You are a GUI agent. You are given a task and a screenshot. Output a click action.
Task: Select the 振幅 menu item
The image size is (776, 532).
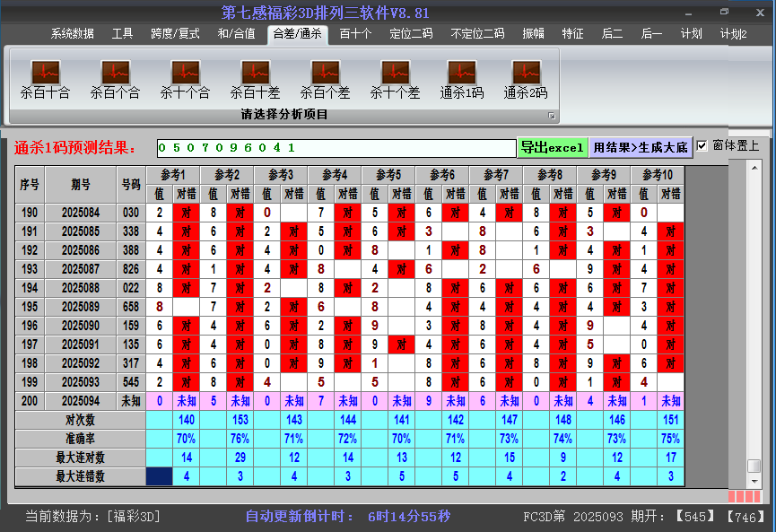[x=533, y=34]
